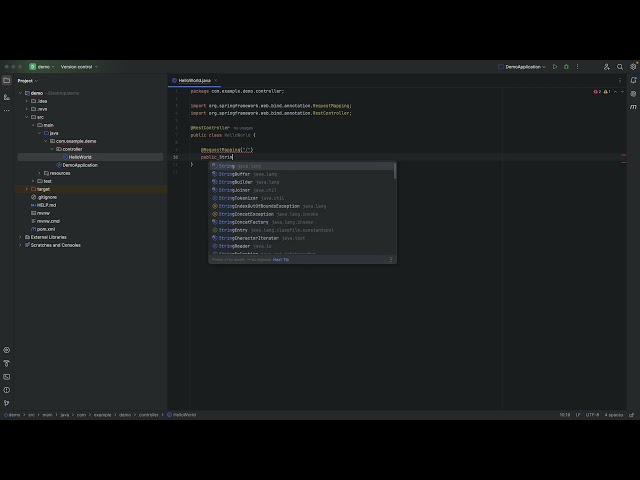Open the Project view selector dropdown

28,81
